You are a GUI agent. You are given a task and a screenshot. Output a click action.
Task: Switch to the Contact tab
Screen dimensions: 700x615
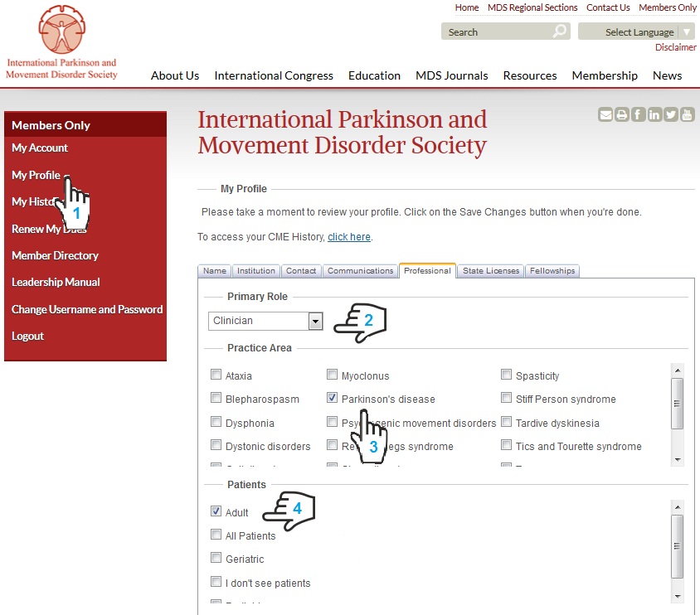tap(301, 271)
